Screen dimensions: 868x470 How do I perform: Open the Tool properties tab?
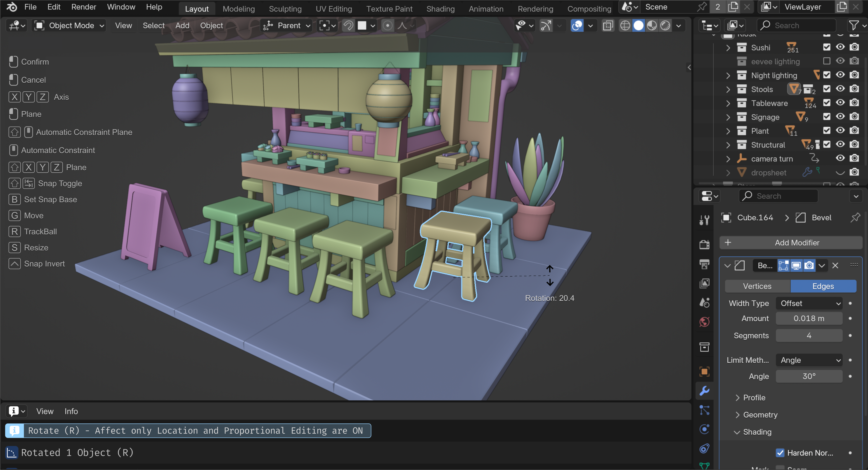tap(704, 220)
